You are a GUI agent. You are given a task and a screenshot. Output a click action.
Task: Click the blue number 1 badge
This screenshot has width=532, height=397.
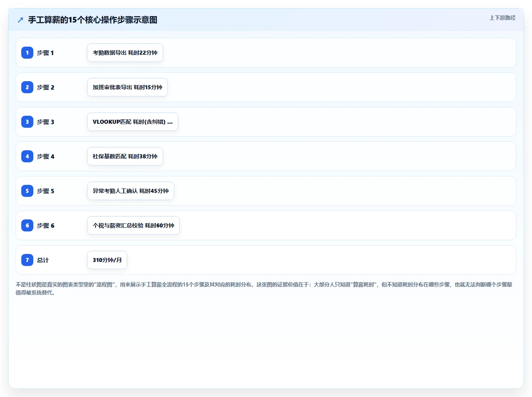point(27,53)
